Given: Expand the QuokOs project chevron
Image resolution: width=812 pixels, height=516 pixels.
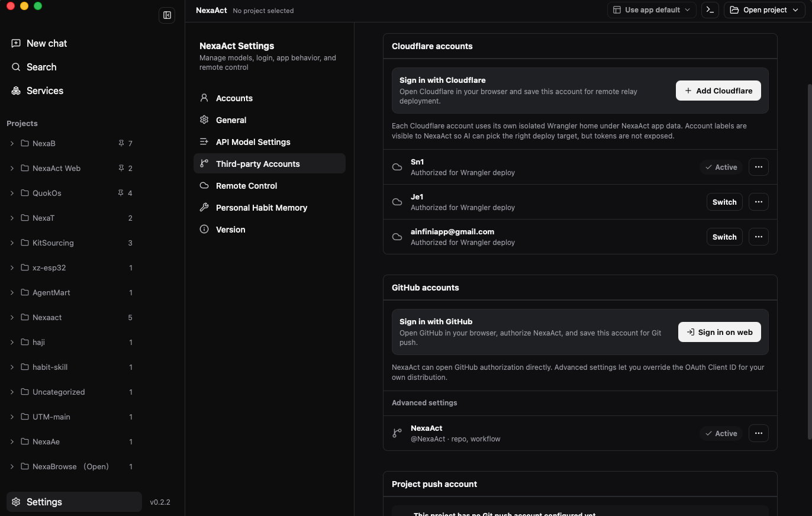Looking at the screenshot, I should [x=12, y=193].
